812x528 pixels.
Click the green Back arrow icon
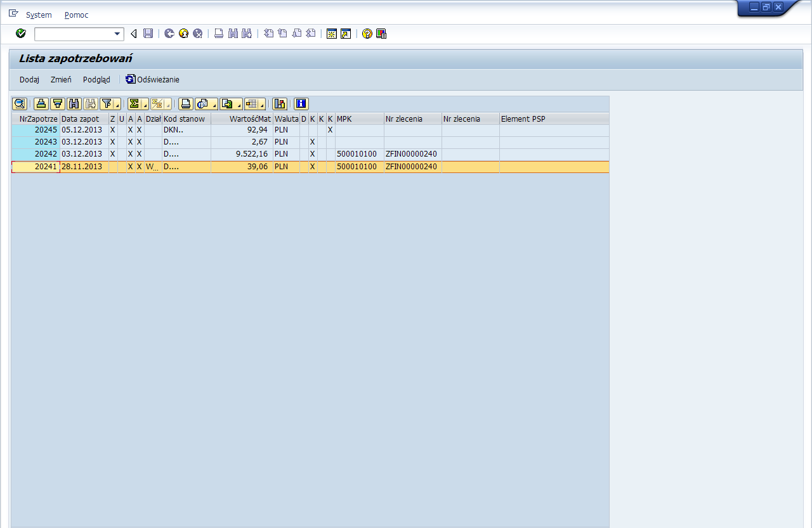click(169, 34)
